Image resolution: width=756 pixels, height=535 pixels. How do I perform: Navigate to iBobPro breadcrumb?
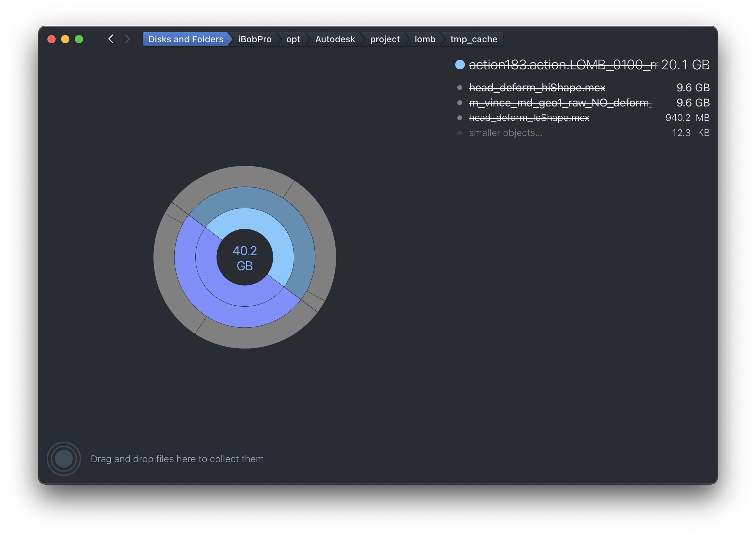pos(254,39)
